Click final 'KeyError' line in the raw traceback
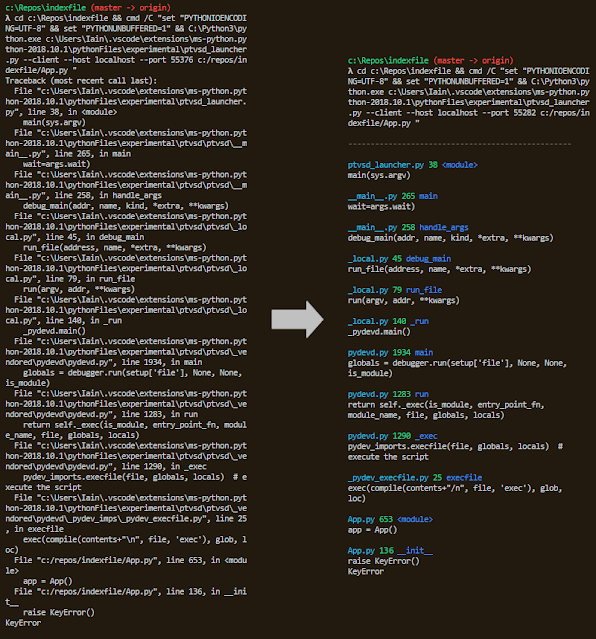596x639 pixels. point(23,623)
